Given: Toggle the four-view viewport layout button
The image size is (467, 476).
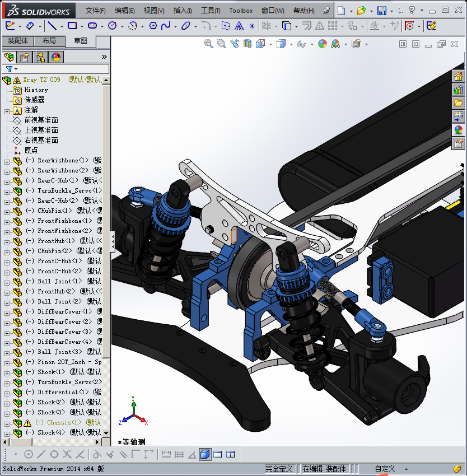Looking at the screenshot, I should point(231,454).
